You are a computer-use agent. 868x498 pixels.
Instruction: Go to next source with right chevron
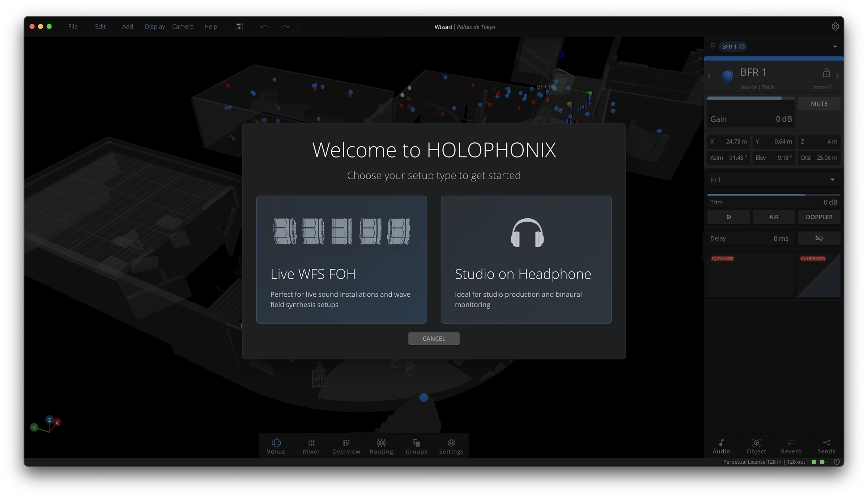837,76
